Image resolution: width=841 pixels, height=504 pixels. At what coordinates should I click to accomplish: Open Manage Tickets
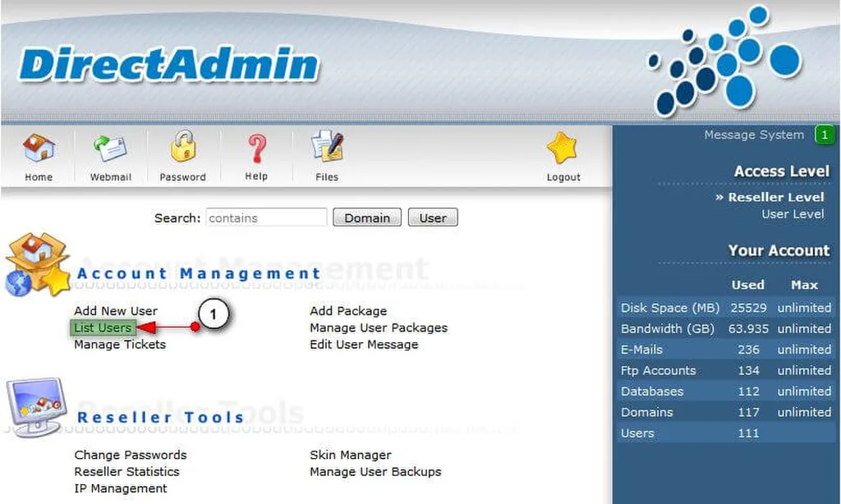coord(120,344)
